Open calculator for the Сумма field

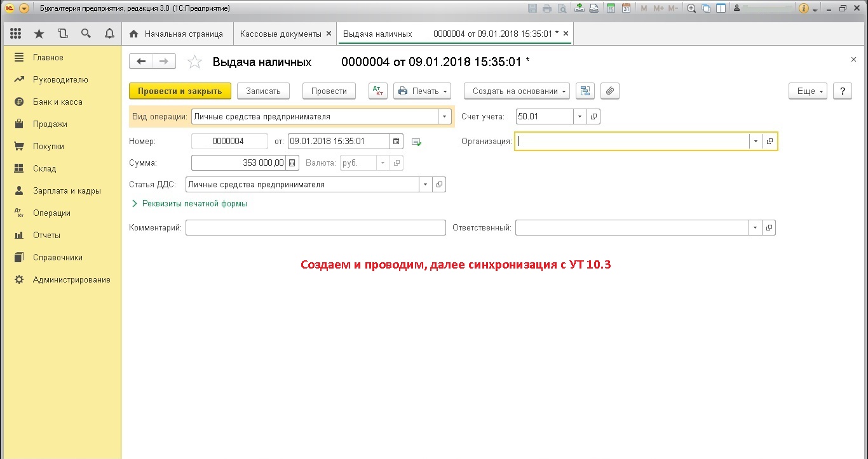point(292,163)
